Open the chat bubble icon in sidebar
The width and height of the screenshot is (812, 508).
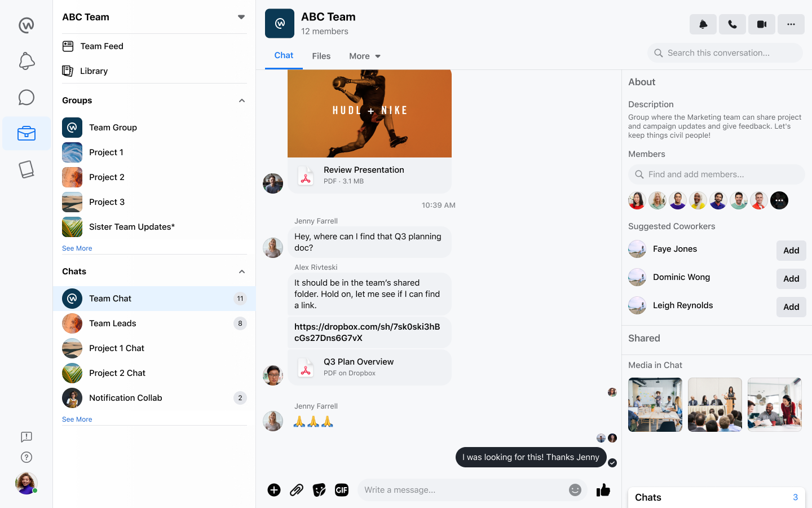[x=27, y=97]
